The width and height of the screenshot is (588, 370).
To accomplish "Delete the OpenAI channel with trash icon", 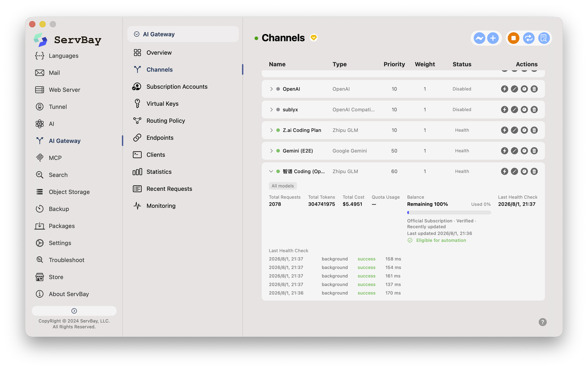I will pyautogui.click(x=534, y=89).
